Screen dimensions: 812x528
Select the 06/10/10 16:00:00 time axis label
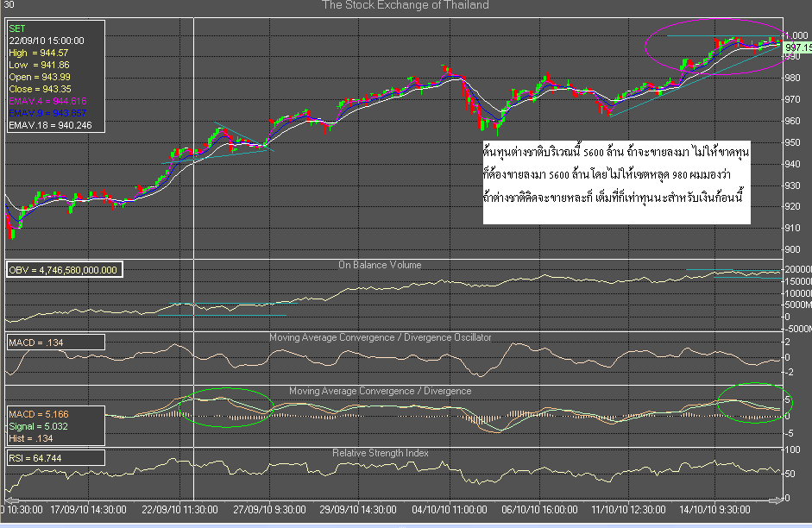point(539,509)
